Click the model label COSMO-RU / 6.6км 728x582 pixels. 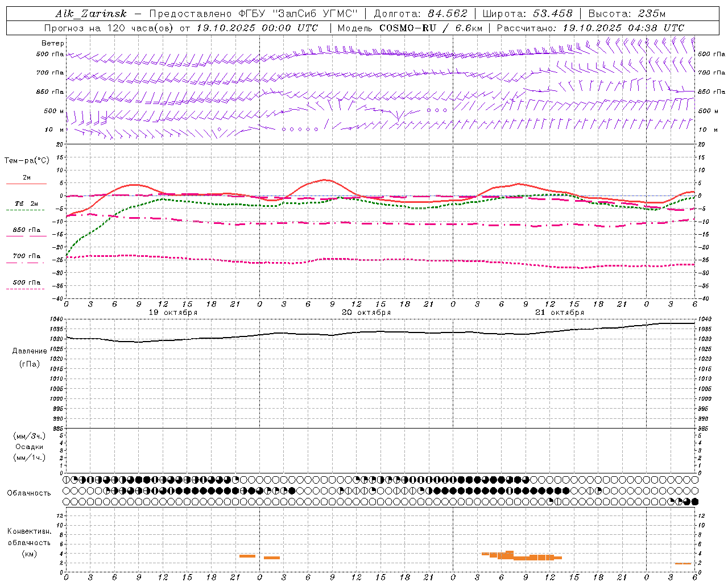coord(431,28)
